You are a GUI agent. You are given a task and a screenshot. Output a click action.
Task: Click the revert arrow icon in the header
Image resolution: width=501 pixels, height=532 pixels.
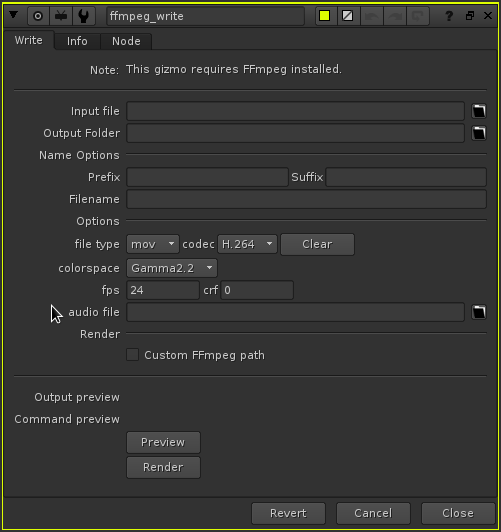click(418, 16)
